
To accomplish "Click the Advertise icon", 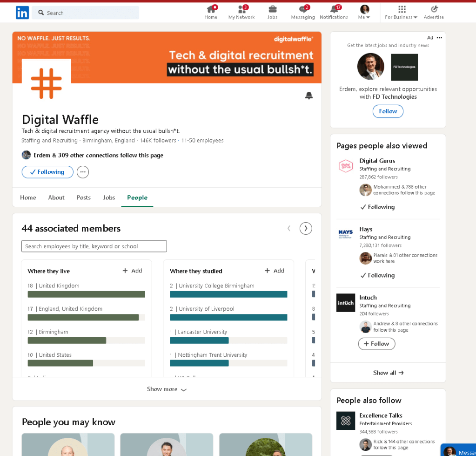I will click(434, 13).
